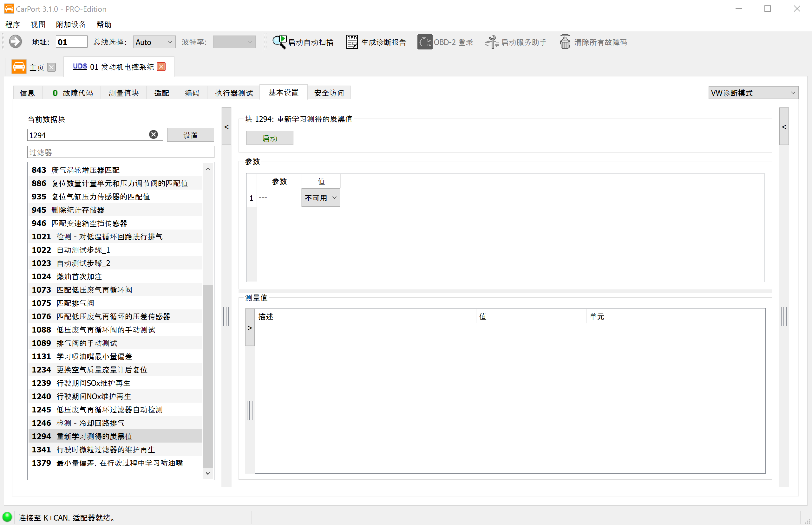812x525 pixels.
Task: Select block 1021 in the list
Action: pos(115,236)
